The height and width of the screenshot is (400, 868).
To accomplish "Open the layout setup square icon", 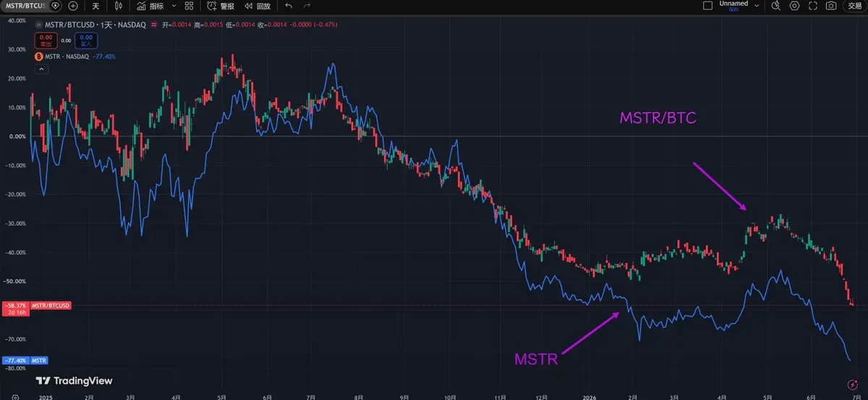I will click(x=707, y=5).
